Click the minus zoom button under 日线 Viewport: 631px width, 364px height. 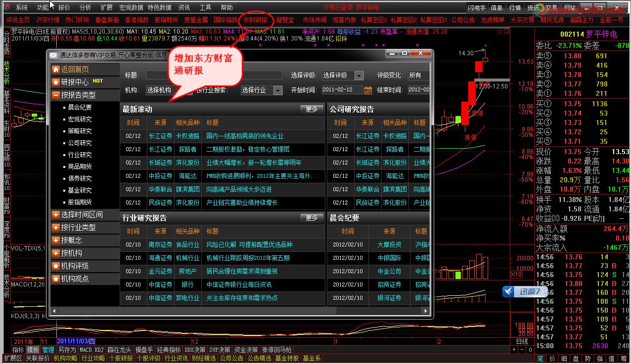tap(521, 349)
